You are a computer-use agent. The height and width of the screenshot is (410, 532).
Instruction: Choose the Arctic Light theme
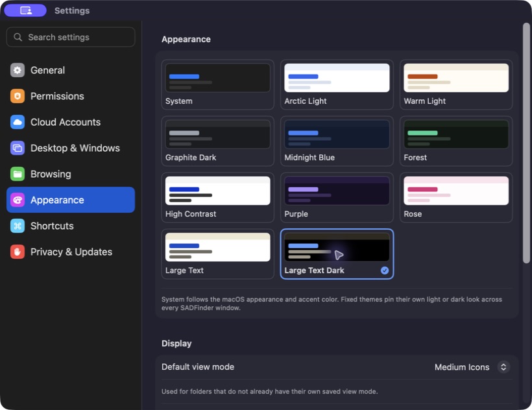pyautogui.click(x=337, y=84)
